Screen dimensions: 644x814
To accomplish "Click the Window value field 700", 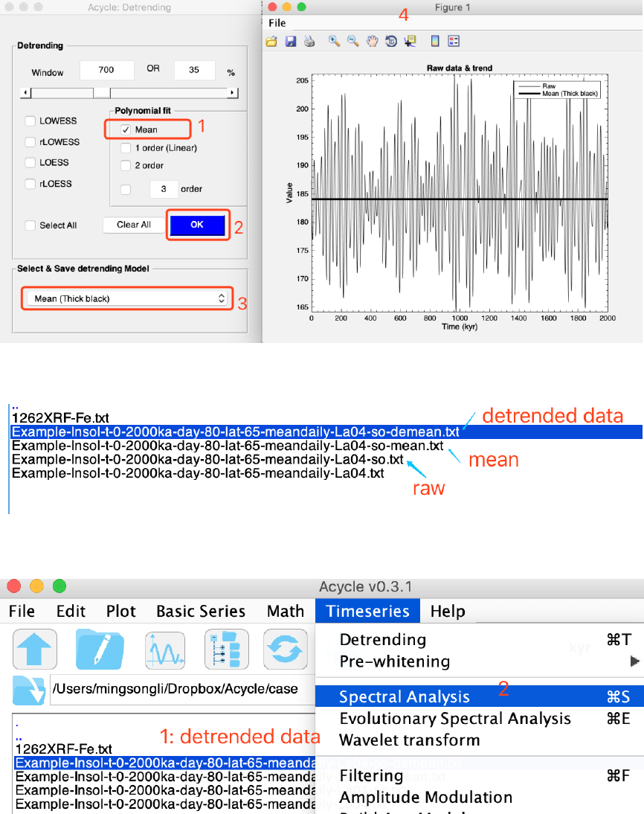I will click(106, 70).
